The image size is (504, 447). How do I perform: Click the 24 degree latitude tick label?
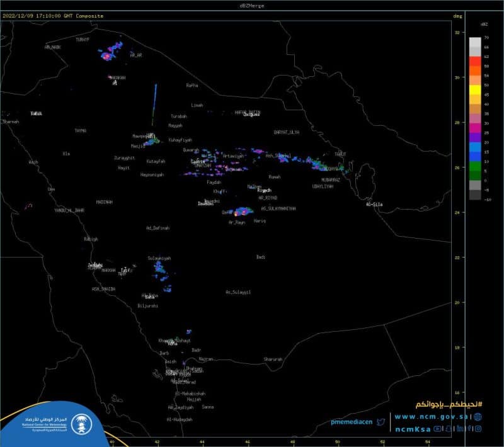coord(457,212)
